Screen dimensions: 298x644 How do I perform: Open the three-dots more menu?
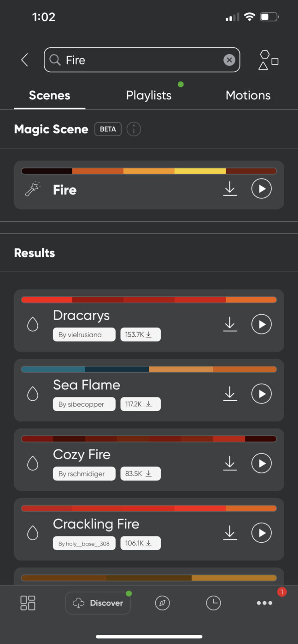[264, 603]
